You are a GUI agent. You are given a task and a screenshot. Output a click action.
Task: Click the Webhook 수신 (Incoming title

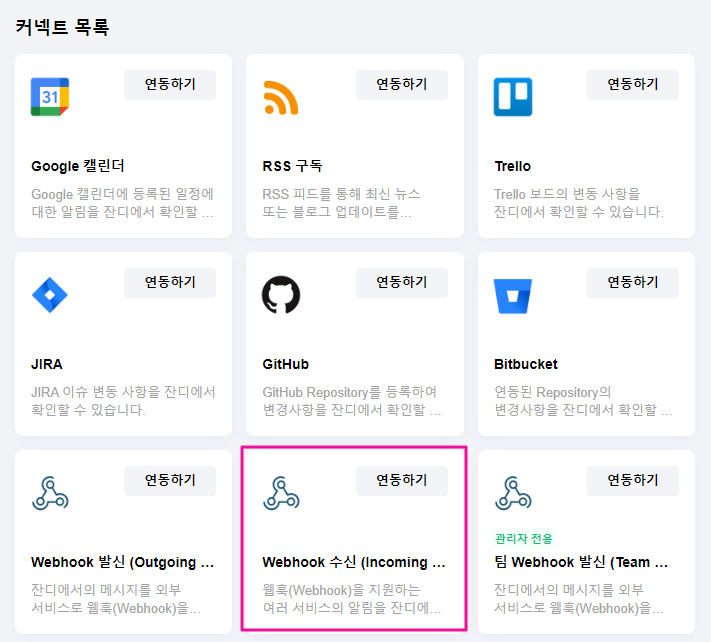click(354, 562)
